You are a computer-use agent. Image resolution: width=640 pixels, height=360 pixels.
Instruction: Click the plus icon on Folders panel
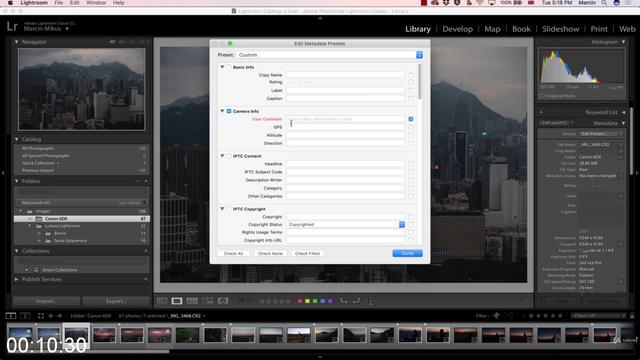point(146,181)
